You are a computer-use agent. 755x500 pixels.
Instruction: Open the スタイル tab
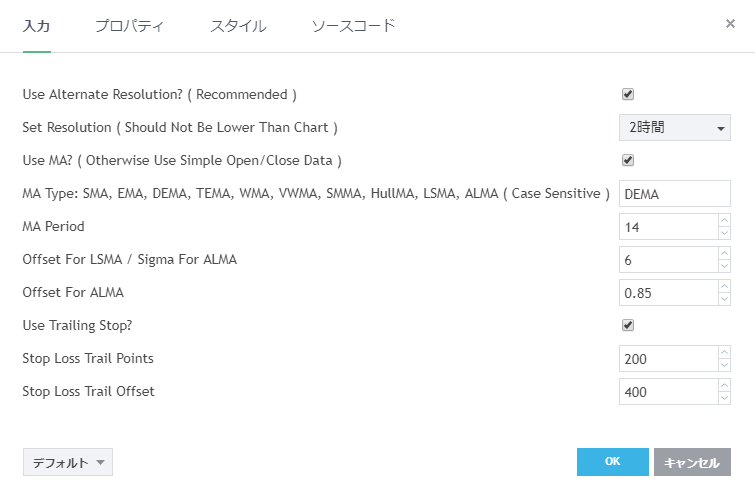click(x=238, y=26)
